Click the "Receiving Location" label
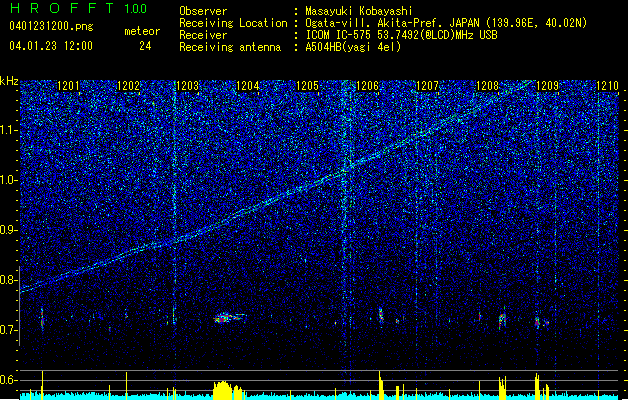This screenshot has height=400, width=629. tap(233, 23)
